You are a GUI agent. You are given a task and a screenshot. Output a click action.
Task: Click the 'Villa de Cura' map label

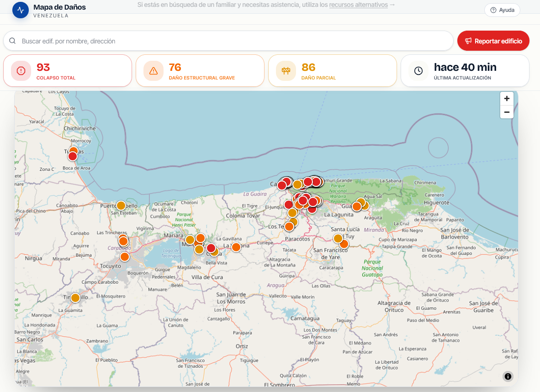tap(207, 277)
